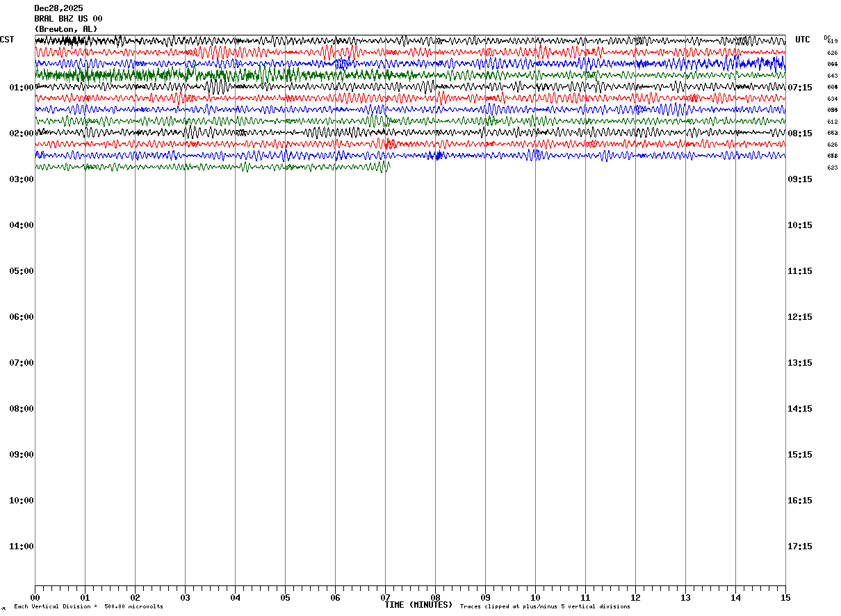
Task: Select the 06:00 CST row label
Action: pos(22,317)
